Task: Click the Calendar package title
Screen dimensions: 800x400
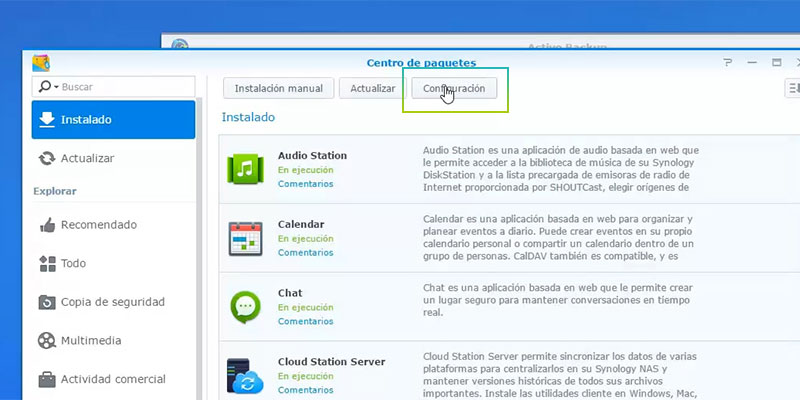Action: 301,224
